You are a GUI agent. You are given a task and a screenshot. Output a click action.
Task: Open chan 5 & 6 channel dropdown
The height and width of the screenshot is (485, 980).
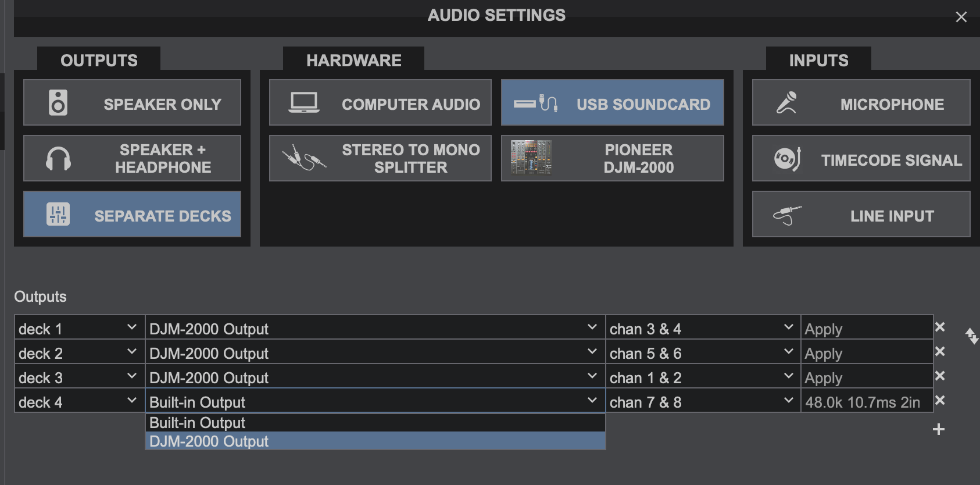click(703, 352)
